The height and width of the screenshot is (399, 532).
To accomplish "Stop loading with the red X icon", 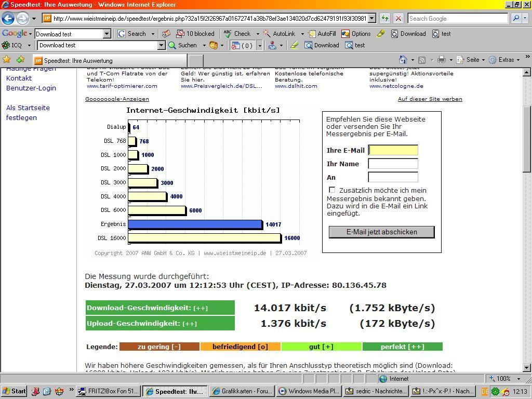I will click(x=398, y=18).
